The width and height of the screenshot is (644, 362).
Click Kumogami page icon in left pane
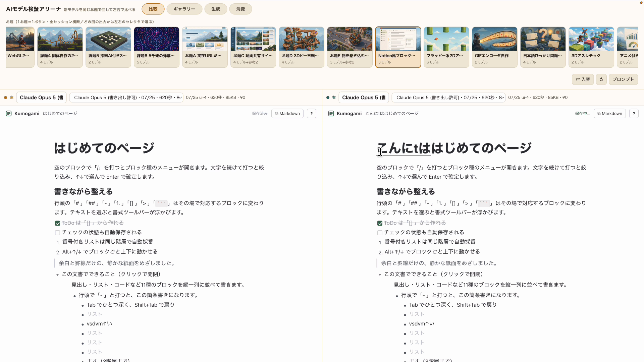click(9, 114)
